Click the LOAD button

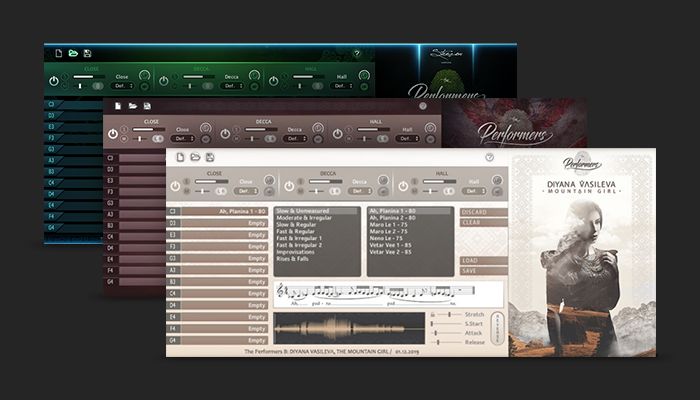click(484, 260)
